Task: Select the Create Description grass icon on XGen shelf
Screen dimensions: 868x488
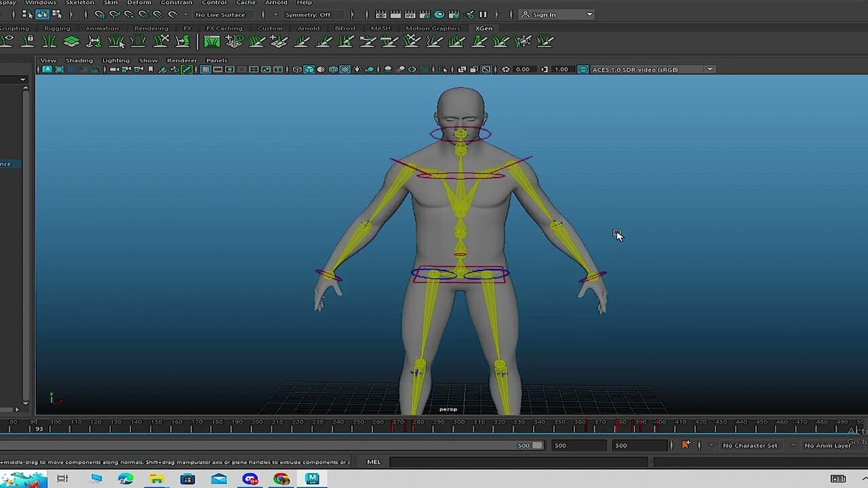Action: pos(234,41)
